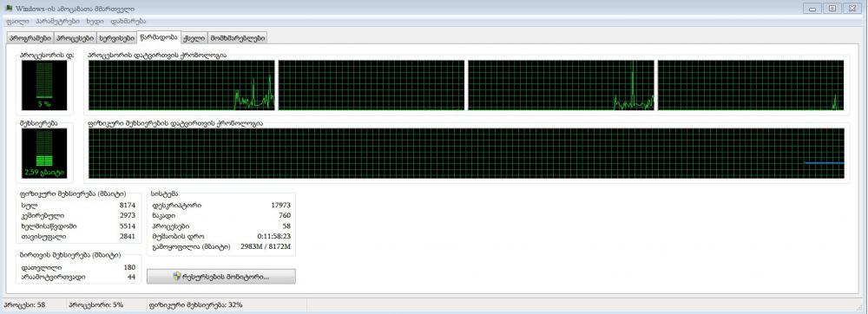868x314 pixels.
Task: Switch to the ქსელი tab
Action: (x=194, y=38)
